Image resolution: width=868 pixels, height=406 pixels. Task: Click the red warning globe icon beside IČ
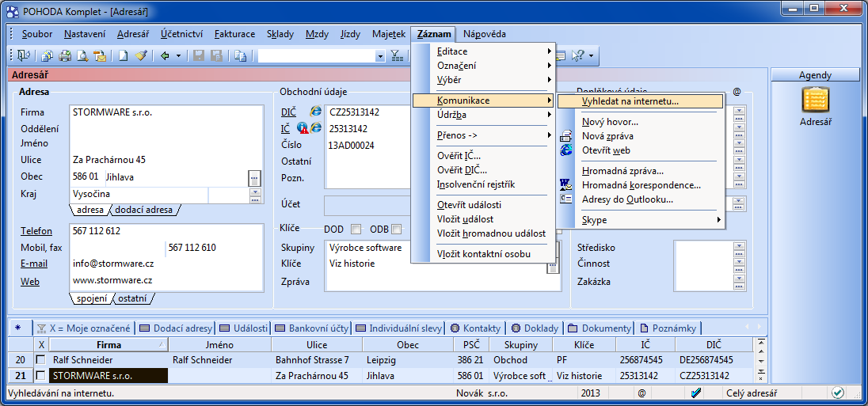click(303, 128)
